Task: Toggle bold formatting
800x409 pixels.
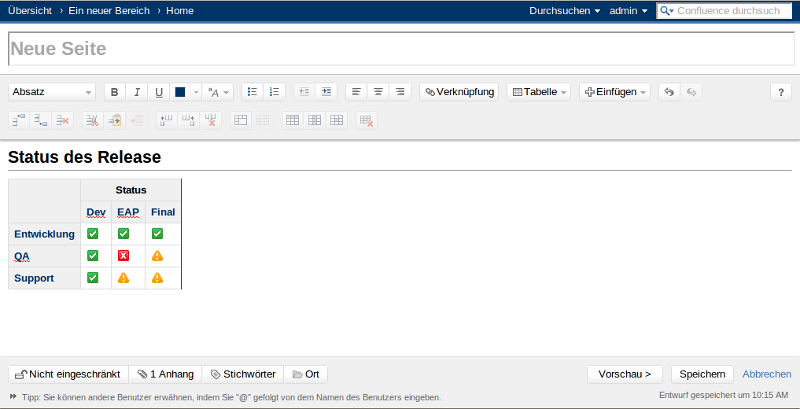Action: click(115, 92)
